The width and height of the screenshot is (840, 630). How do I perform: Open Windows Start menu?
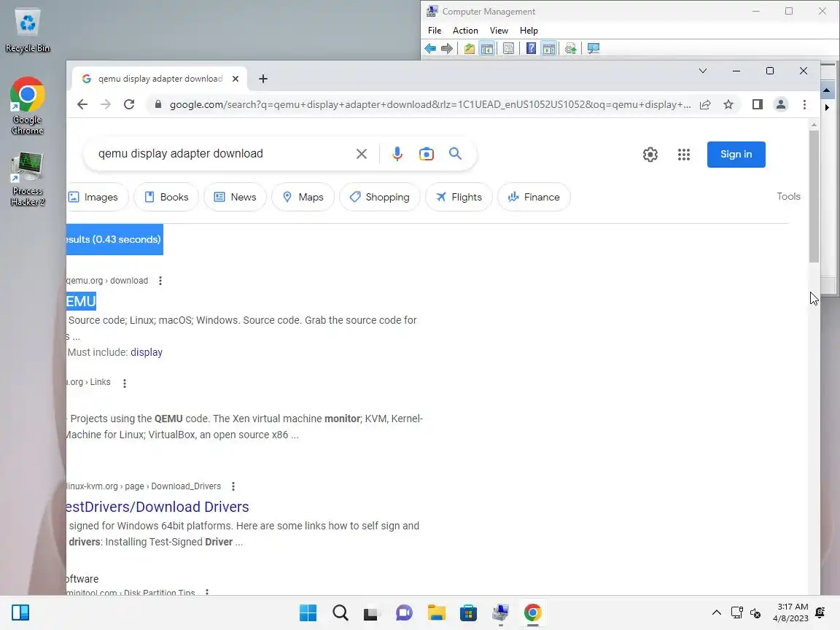click(308, 612)
